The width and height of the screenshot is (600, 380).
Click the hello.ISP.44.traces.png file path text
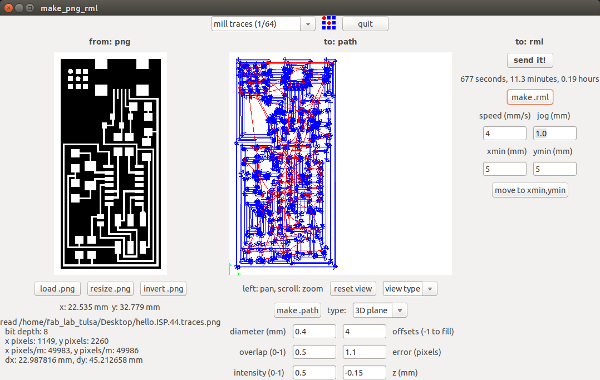point(110,322)
